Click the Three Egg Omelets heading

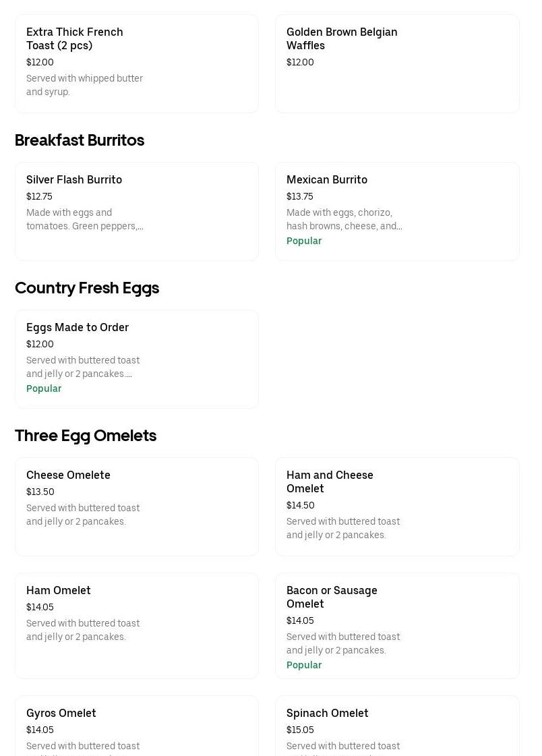(86, 436)
